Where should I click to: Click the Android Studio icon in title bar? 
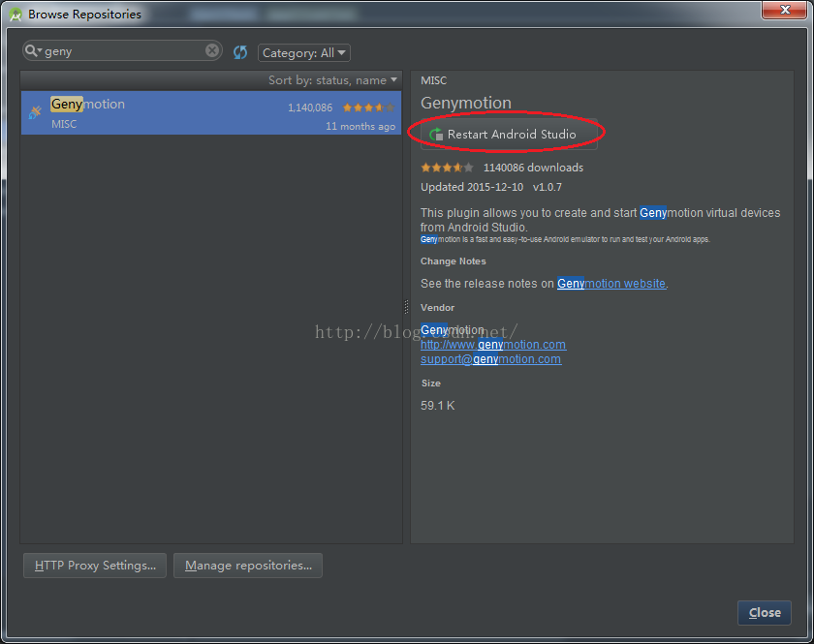click(16, 15)
